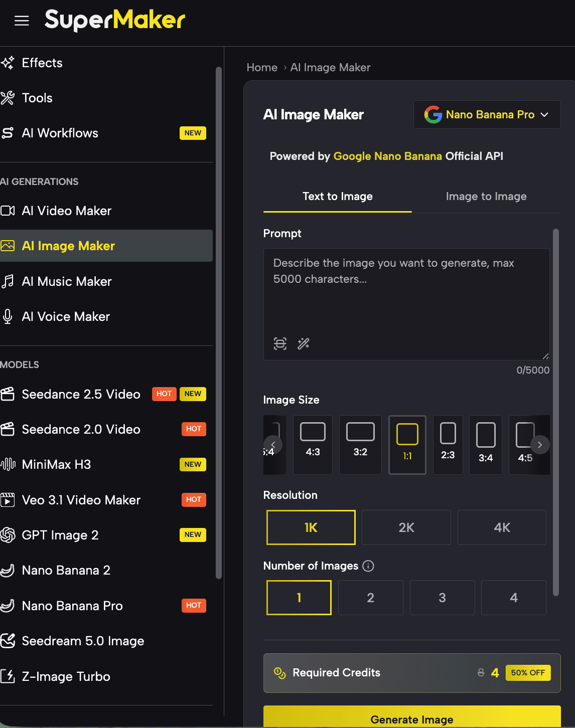The height and width of the screenshot is (728, 575).
Task: Click the AI Image Maker breadcrumb
Action: click(330, 67)
